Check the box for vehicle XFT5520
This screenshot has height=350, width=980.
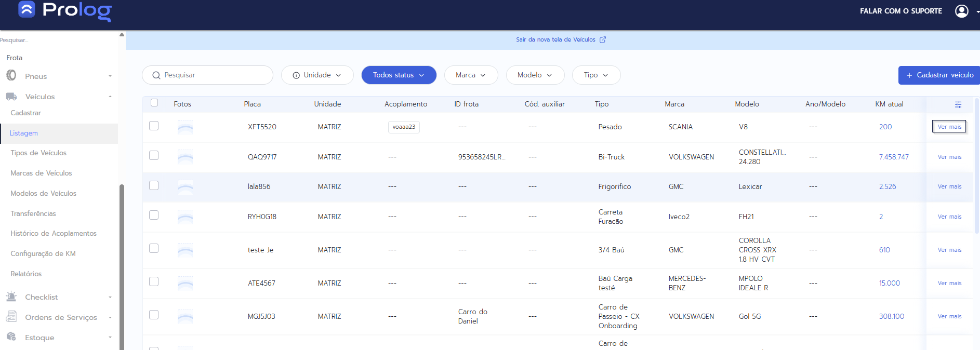(x=154, y=126)
